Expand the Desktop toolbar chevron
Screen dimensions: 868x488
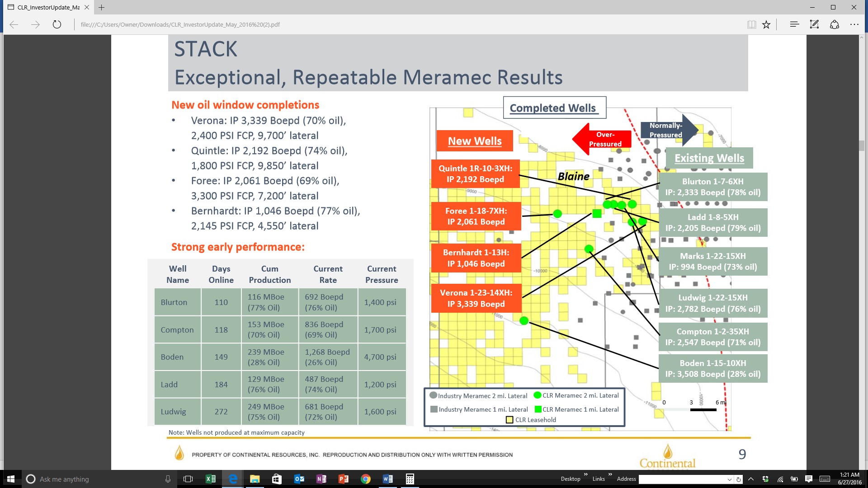(x=586, y=474)
